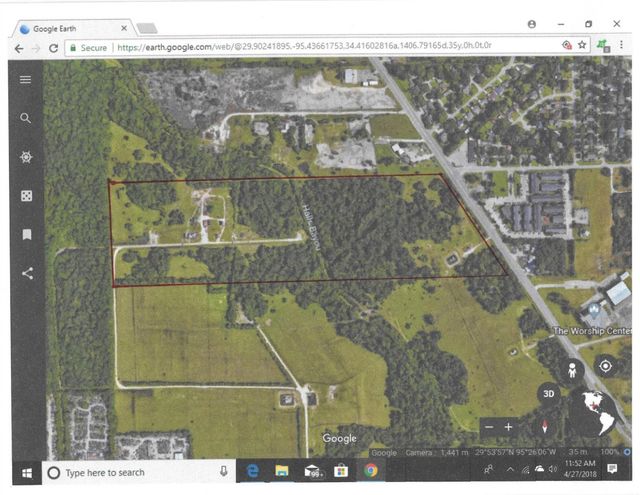Click the Type here to search box
The width and height of the screenshot is (640, 495).
[x=139, y=473]
